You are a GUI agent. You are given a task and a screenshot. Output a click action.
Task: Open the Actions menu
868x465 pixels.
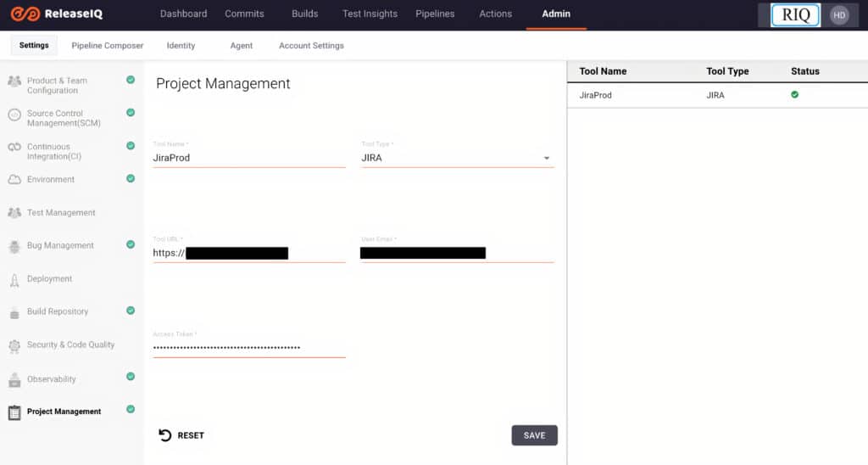(495, 14)
